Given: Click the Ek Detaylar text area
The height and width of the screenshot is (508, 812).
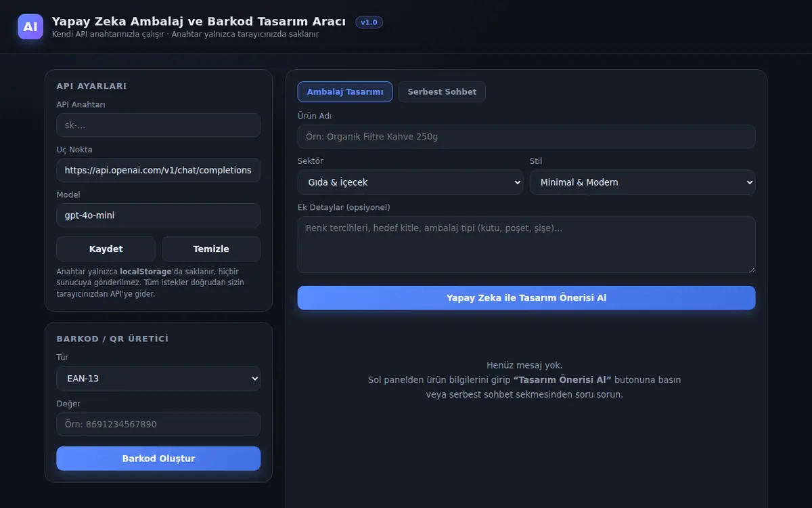Looking at the screenshot, I should 526,245.
